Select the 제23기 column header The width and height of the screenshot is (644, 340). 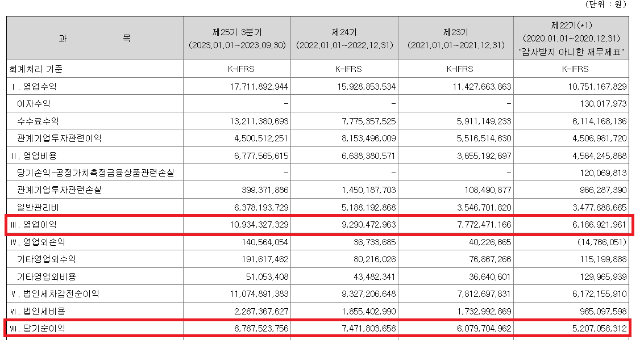tap(455, 38)
